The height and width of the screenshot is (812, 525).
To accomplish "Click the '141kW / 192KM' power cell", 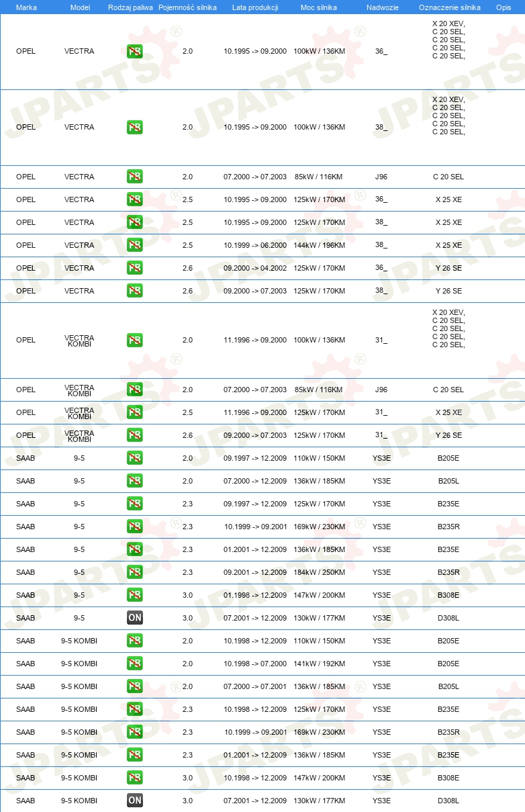I will click(x=319, y=664).
